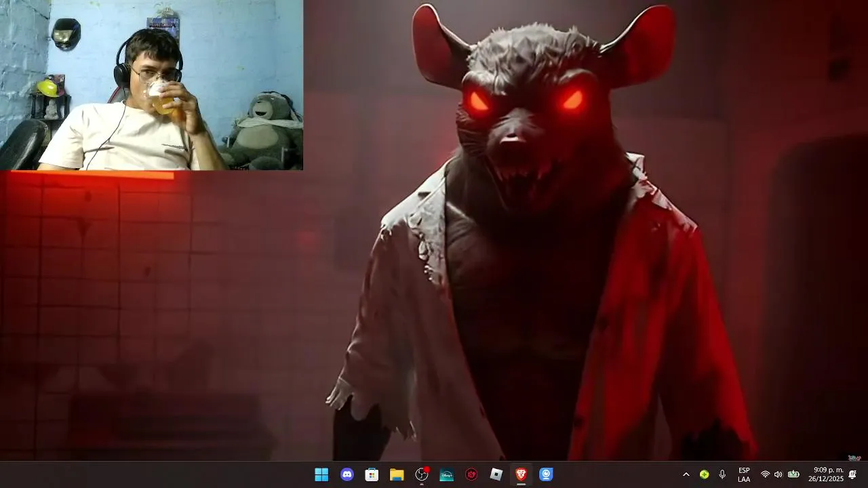Open clock showing 9:09 p. m.
The height and width of the screenshot is (488, 868).
tap(826, 474)
